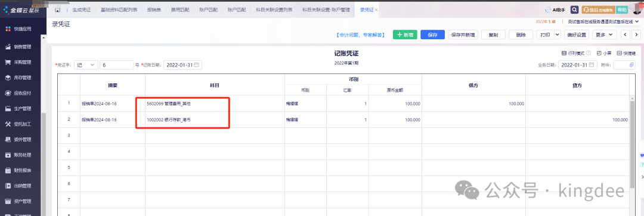
Task: Click the attachment paperclip icon beside 附件
Action: [x=631, y=65]
